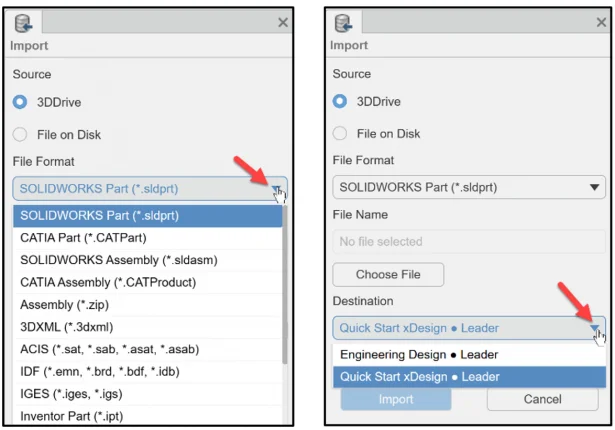This screenshot has height=430, width=615.
Task: Click the Cancel button
Action: click(x=542, y=398)
